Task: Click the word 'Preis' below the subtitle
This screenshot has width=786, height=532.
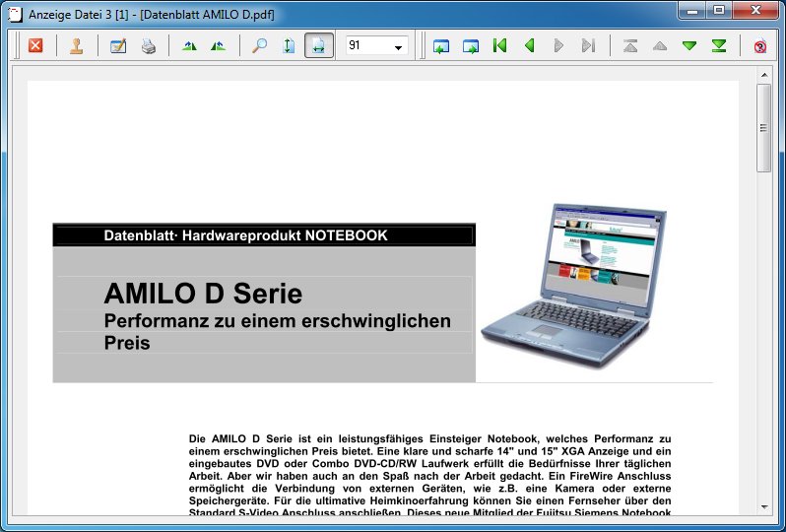Action: 127,343
